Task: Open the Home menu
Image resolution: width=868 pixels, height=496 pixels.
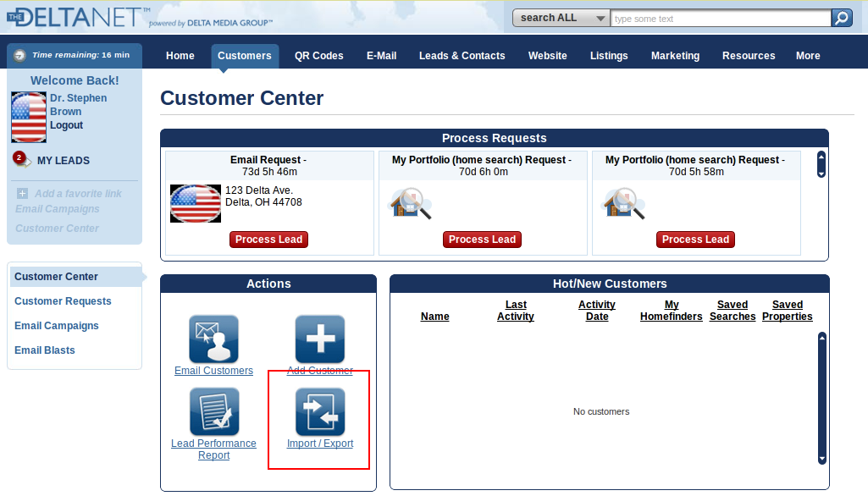Action: pyautogui.click(x=180, y=56)
